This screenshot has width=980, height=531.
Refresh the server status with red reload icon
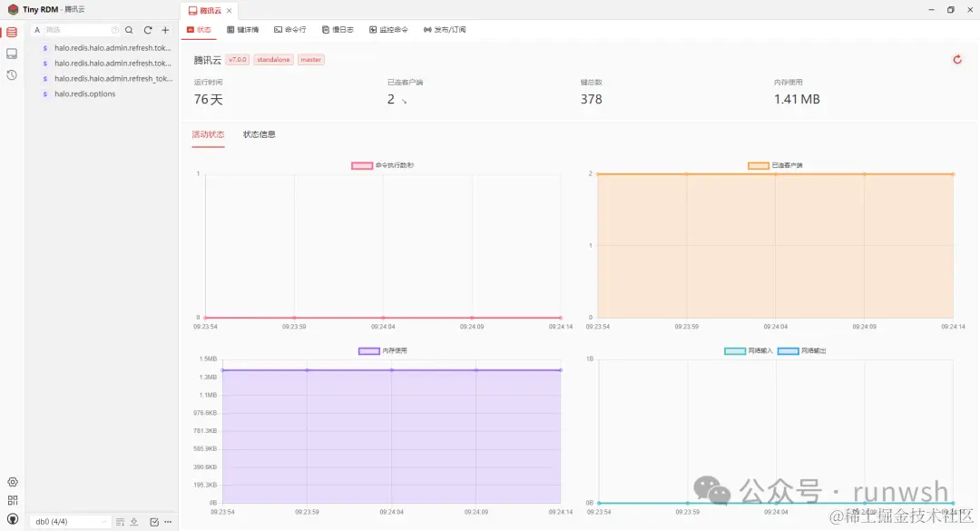coord(957,59)
